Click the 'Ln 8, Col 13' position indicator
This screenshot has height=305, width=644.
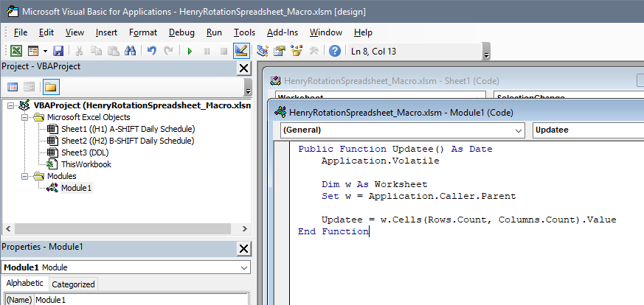374,52
